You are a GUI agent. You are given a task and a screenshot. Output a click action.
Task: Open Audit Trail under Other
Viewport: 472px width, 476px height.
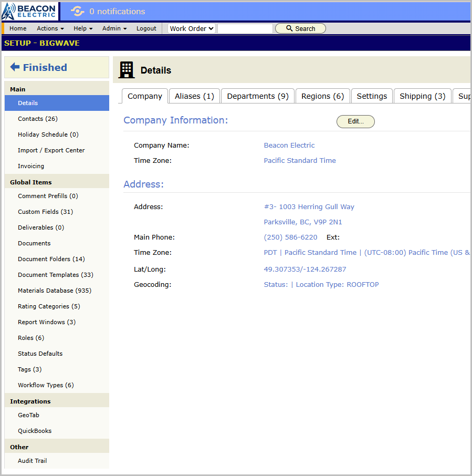click(x=57, y=461)
